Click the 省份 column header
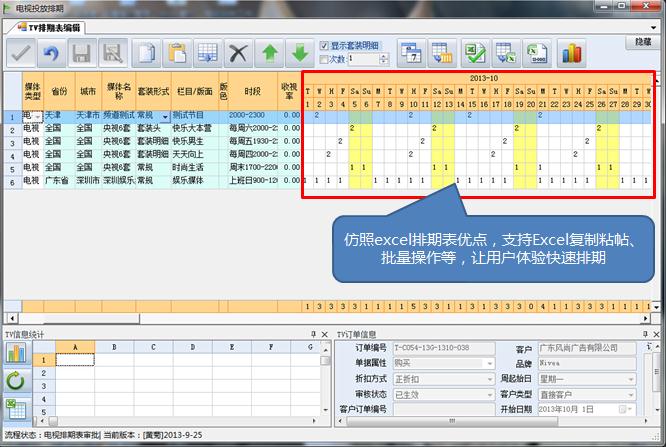Image resolution: width=667 pixels, height=447 pixels. pos(59,91)
